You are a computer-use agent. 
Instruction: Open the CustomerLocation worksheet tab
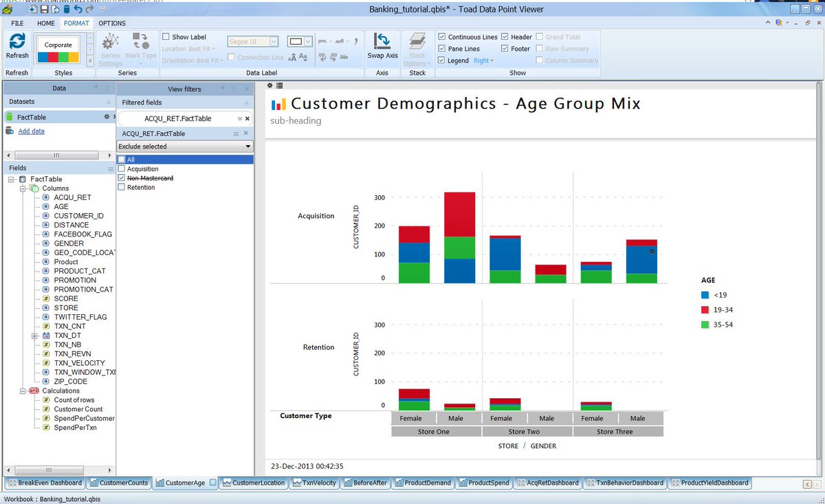(x=253, y=483)
